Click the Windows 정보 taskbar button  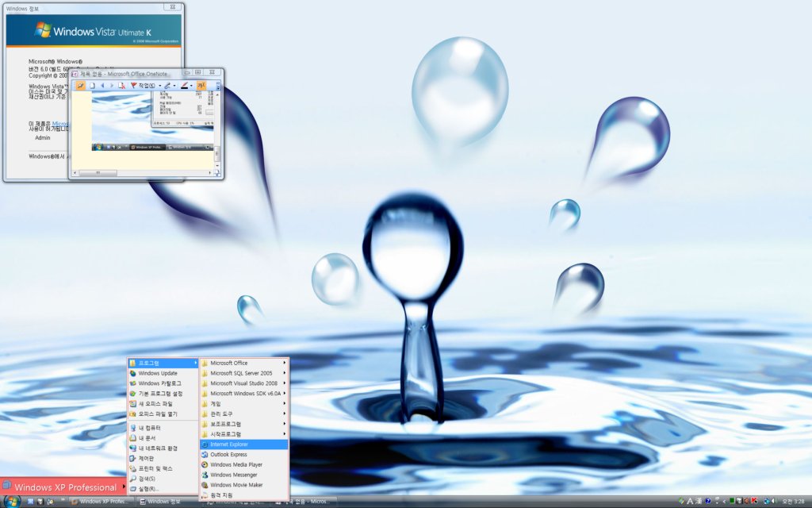169,502
